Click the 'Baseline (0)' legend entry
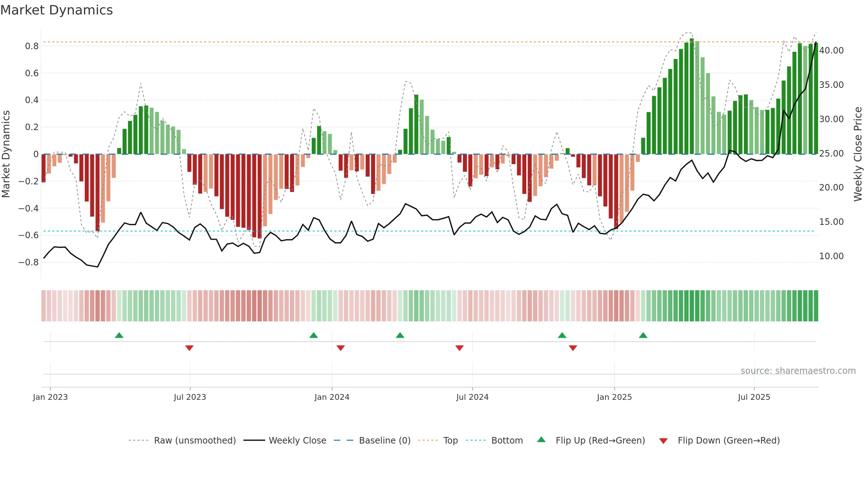The height and width of the screenshot is (488, 868). 372,440
